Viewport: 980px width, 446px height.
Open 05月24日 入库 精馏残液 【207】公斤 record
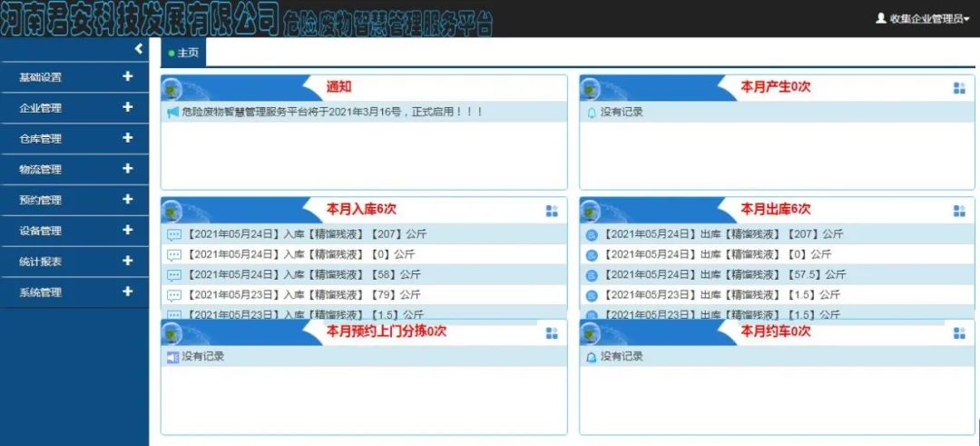pyautogui.click(x=307, y=234)
